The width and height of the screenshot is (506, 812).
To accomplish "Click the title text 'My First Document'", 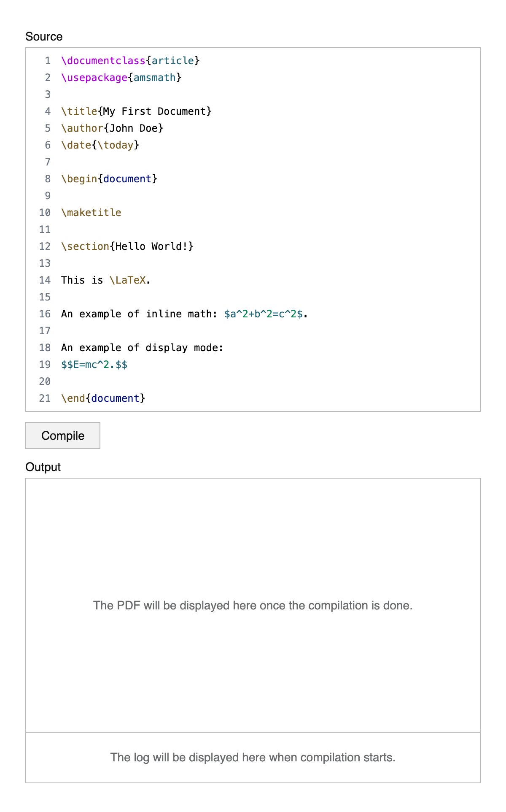I will point(154,111).
